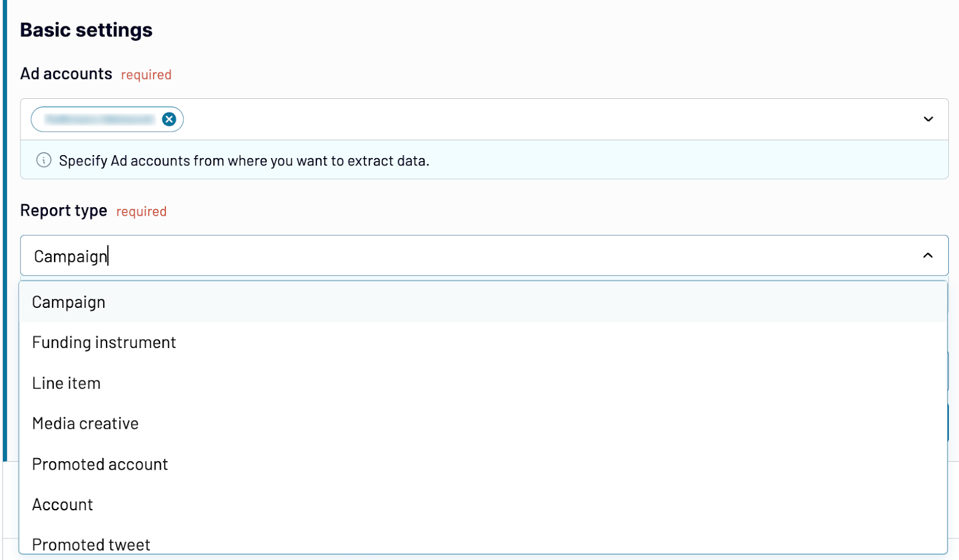Screen dimensions: 959x560
Task: Choose Promoted account option
Action: pos(483,464)
